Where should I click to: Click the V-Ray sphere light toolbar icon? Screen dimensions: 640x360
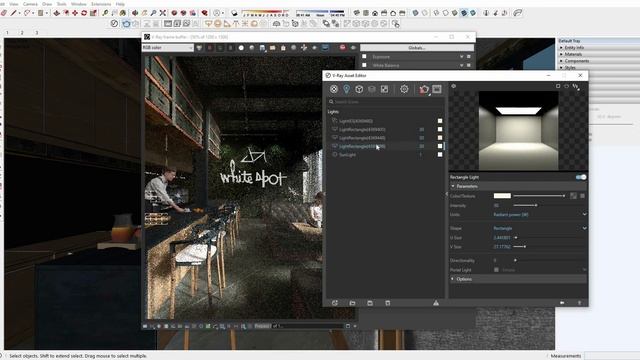pos(218,24)
